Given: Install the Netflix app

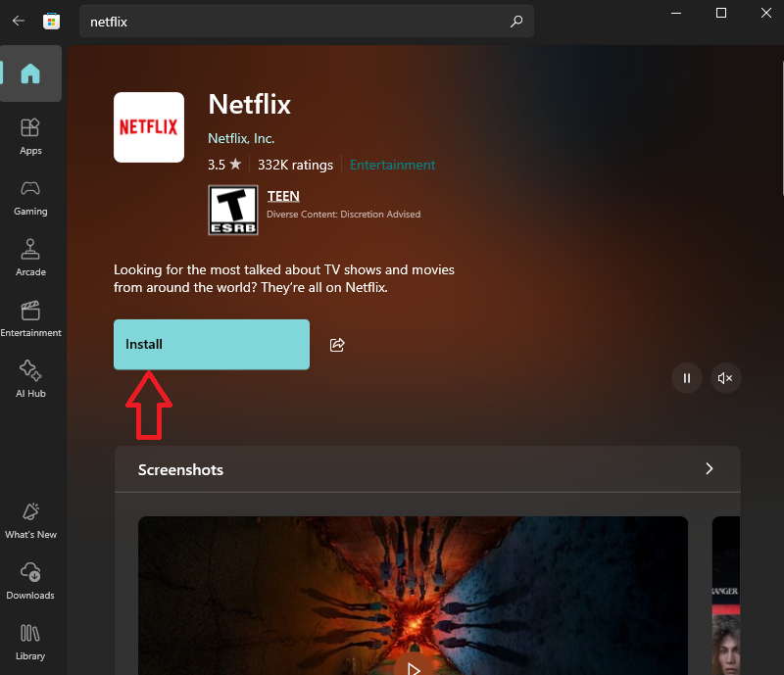Looking at the screenshot, I should click(x=212, y=345).
